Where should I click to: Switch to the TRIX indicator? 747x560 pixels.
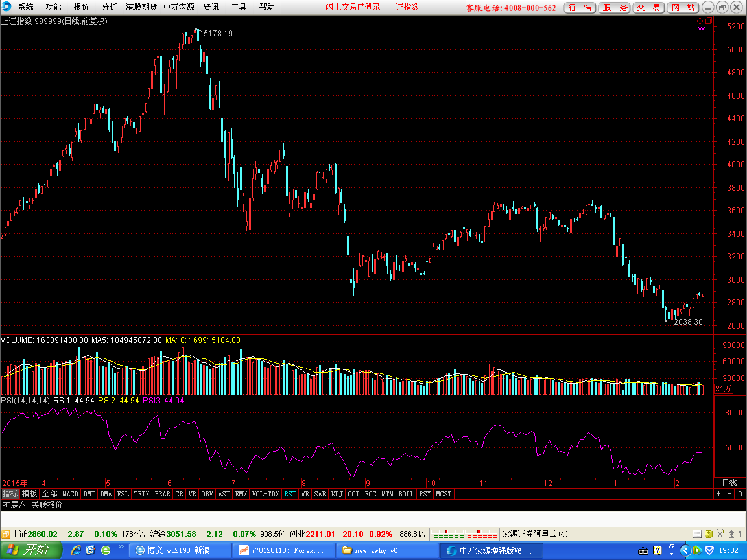click(x=141, y=494)
